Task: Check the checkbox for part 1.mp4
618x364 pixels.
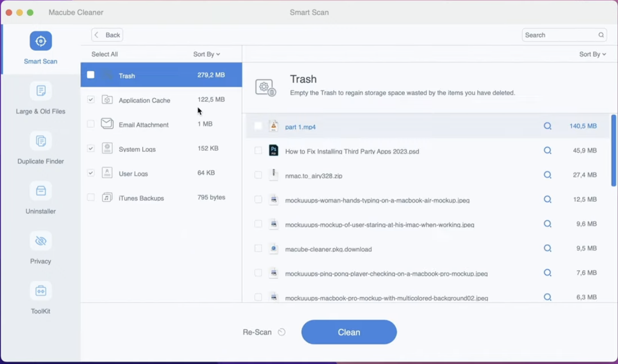Action: point(259,126)
